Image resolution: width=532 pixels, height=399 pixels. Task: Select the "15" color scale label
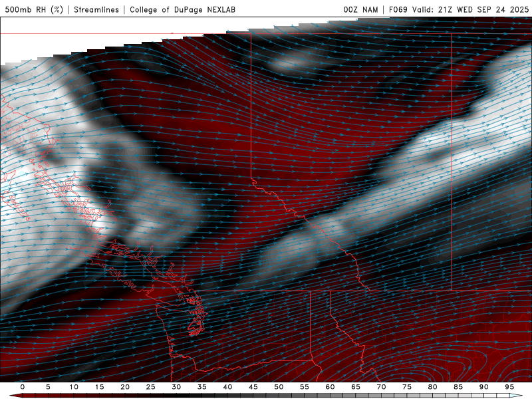[99, 387]
